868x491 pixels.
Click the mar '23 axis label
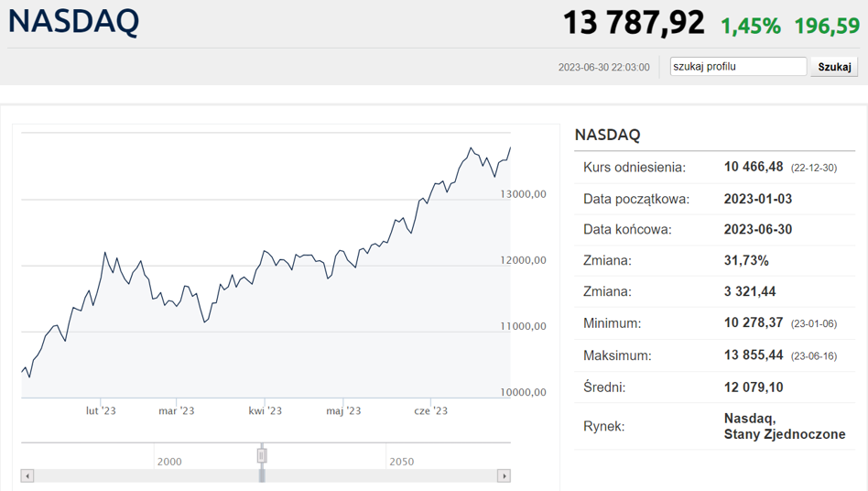(x=177, y=410)
